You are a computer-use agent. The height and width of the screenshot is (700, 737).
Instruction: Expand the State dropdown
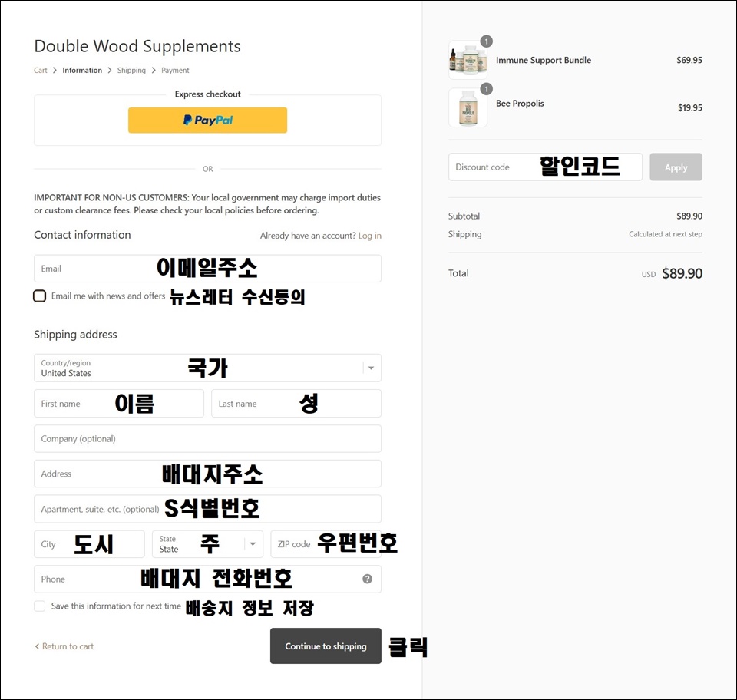click(207, 544)
